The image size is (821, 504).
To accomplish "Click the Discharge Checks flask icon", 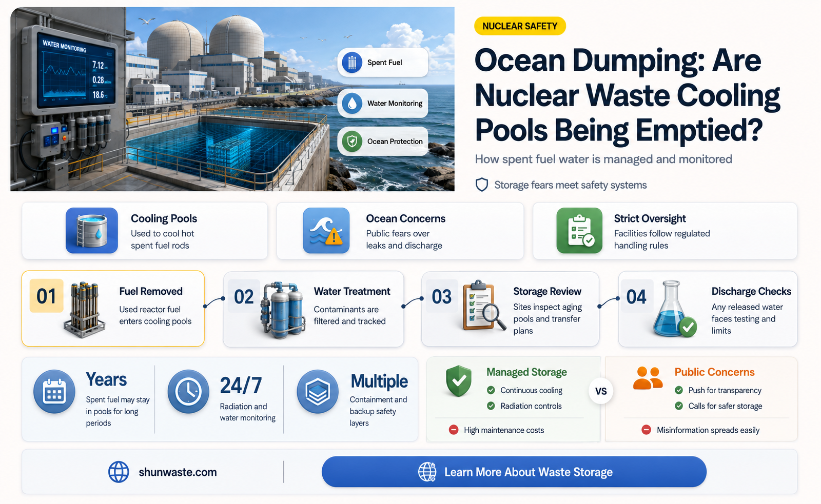I will 674,309.
